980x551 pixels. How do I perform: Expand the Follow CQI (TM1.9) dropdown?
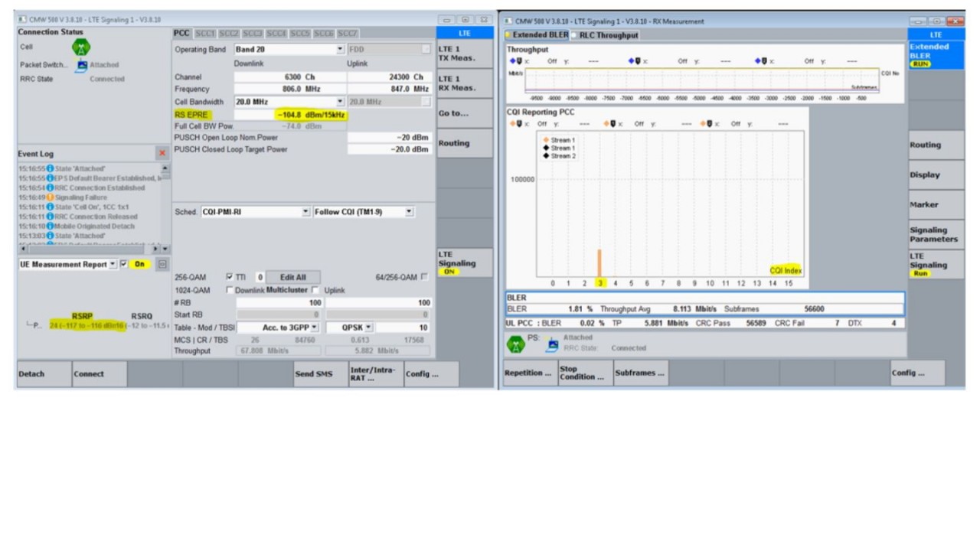point(410,211)
